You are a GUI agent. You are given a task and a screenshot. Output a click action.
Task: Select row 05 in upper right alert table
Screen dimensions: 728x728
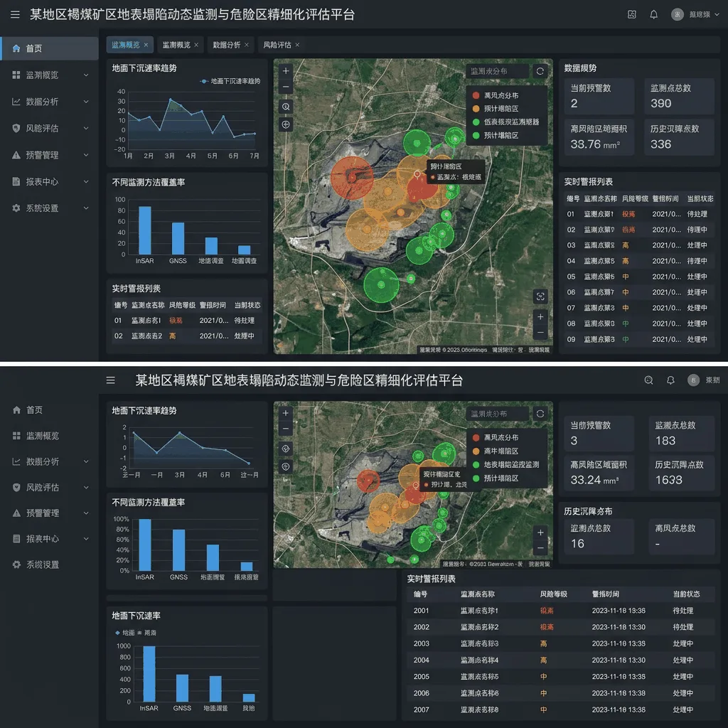coord(639,277)
